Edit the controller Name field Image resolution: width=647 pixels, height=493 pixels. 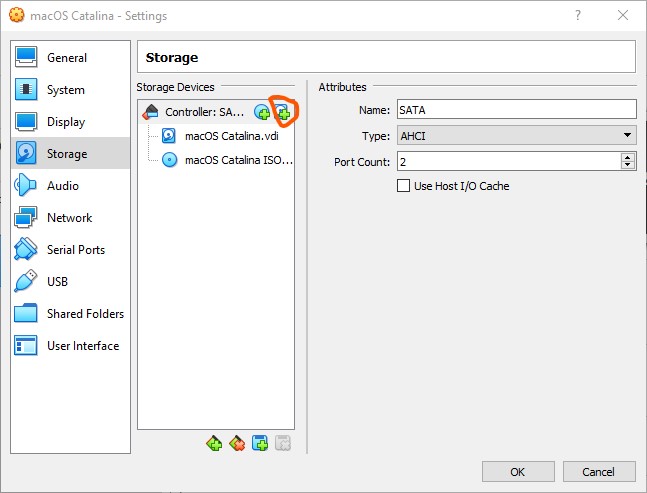(x=517, y=110)
